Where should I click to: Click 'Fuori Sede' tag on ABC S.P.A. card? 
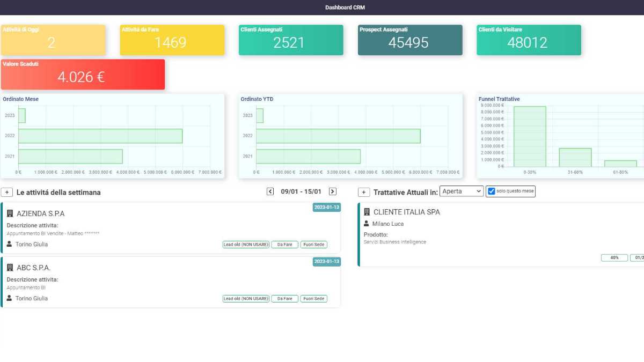pyautogui.click(x=313, y=299)
